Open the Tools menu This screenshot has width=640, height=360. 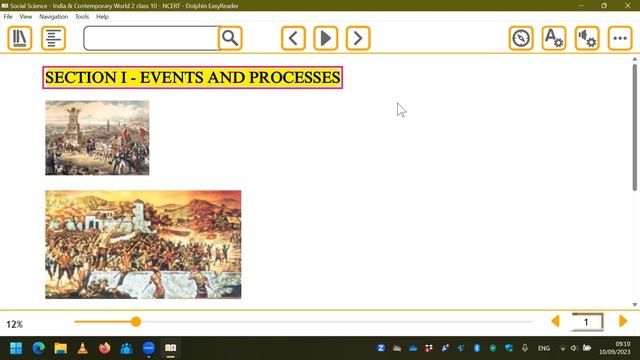82,17
